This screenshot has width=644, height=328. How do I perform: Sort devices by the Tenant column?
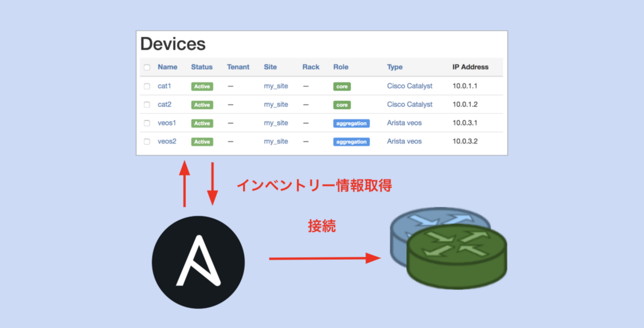pyautogui.click(x=238, y=67)
